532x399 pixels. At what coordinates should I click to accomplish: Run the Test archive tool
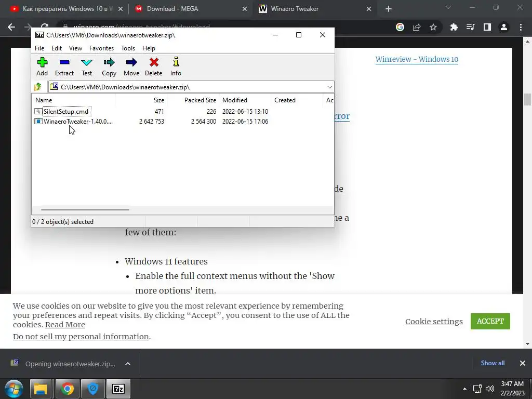click(x=87, y=66)
